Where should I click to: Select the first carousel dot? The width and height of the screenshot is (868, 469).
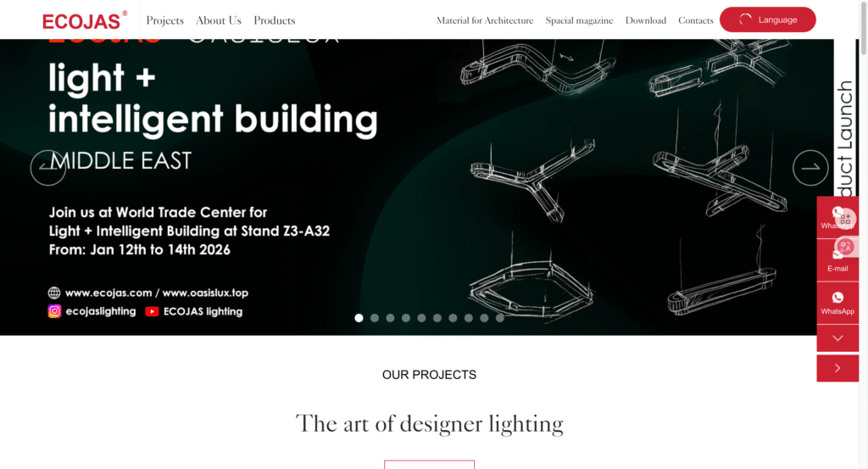coord(359,318)
